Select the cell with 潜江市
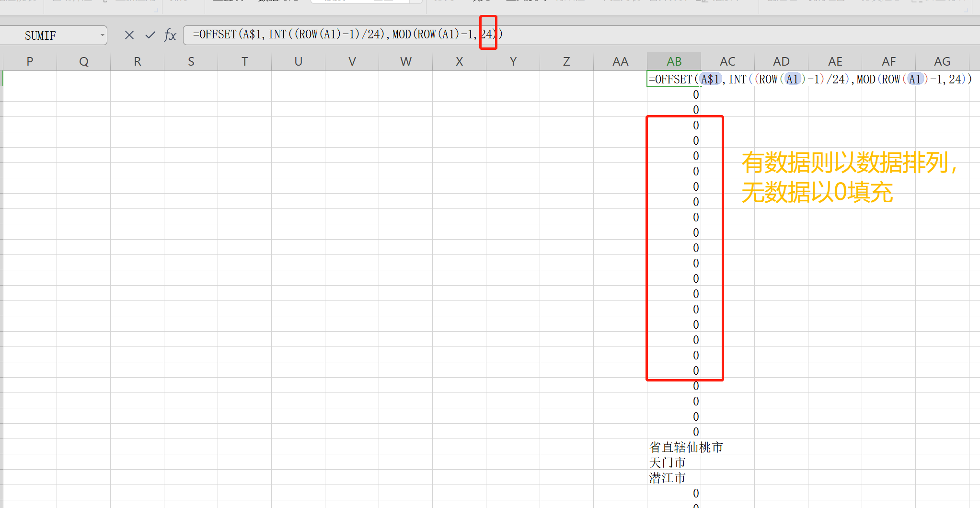This screenshot has width=980, height=508. coord(674,477)
